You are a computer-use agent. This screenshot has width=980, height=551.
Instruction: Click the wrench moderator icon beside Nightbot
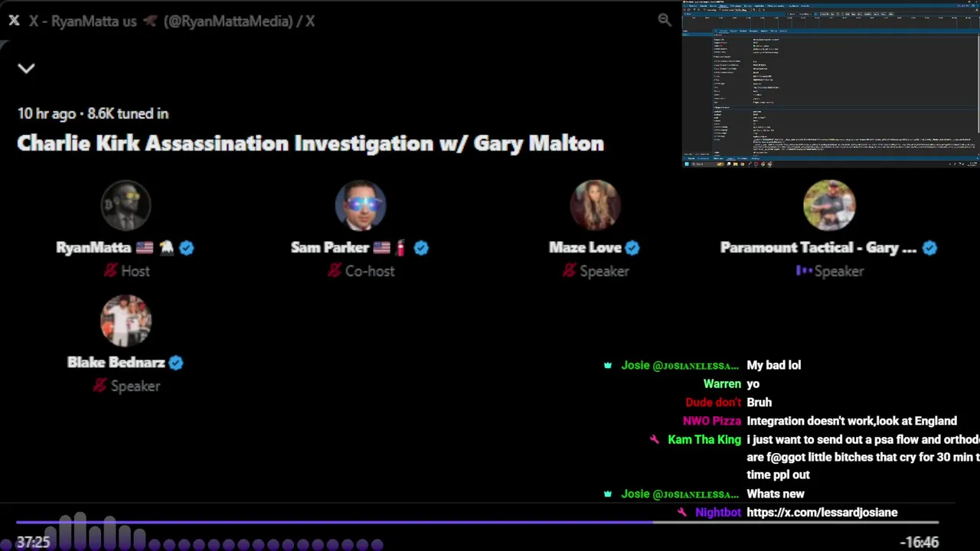[x=682, y=512]
